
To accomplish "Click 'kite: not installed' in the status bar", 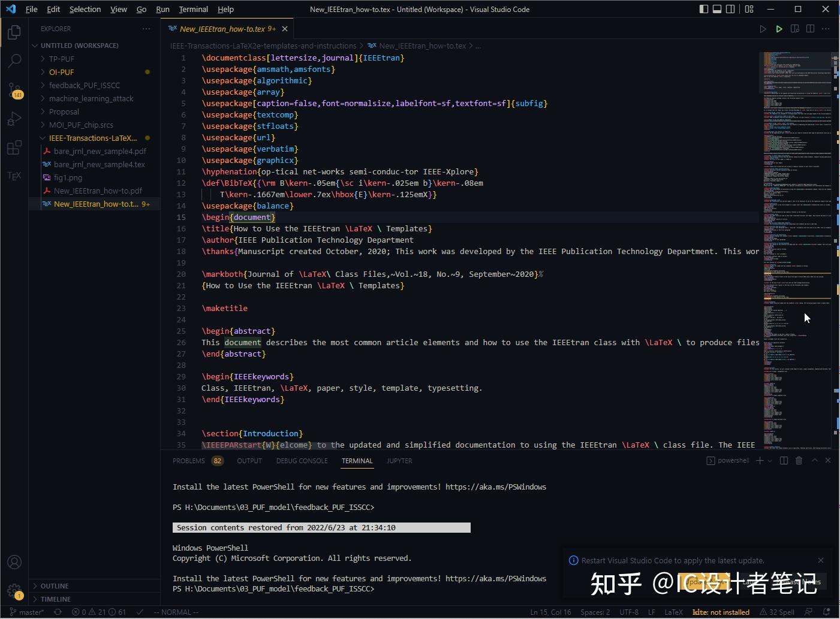I will pos(721,612).
